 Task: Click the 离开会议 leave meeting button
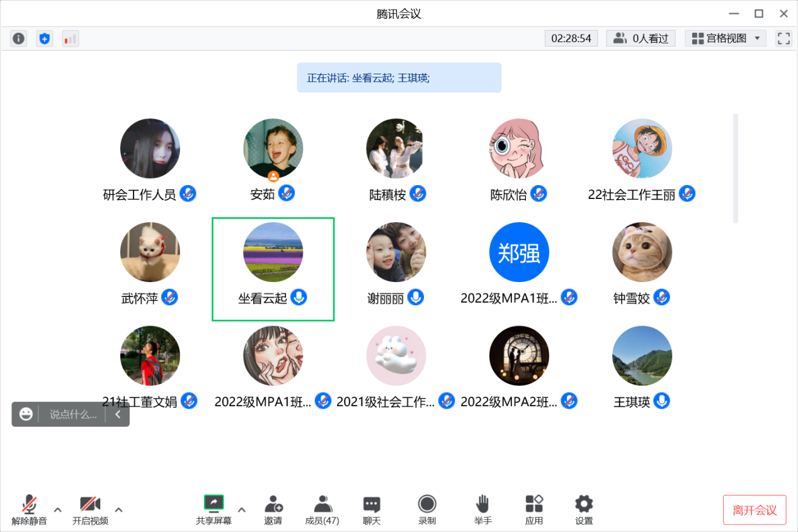[x=755, y=510]
